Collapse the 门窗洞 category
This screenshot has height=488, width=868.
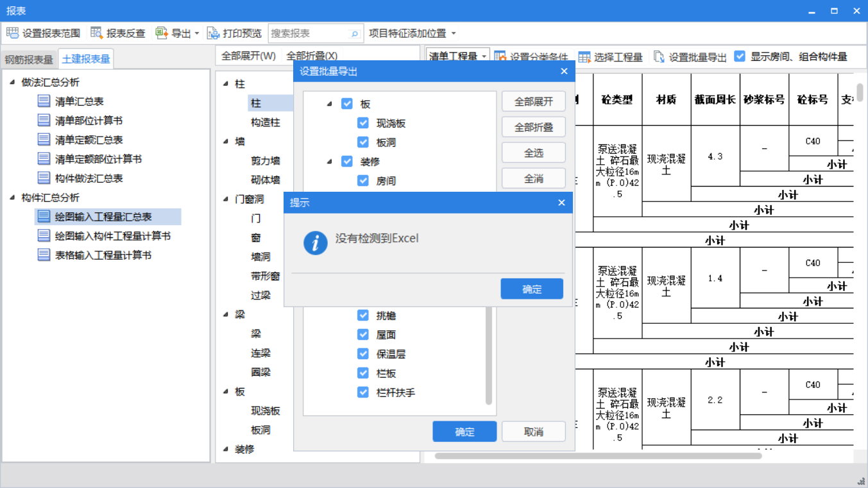point(226,199)
